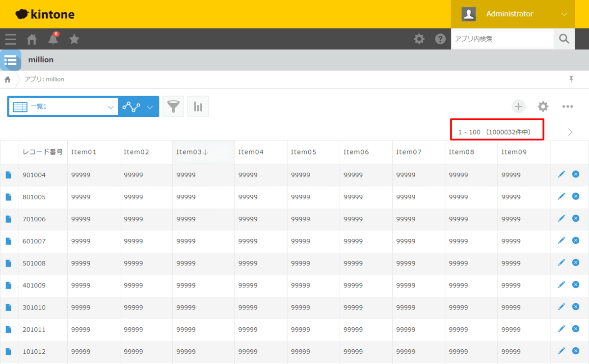Add a new record with plus button

[x=518, y=106]
